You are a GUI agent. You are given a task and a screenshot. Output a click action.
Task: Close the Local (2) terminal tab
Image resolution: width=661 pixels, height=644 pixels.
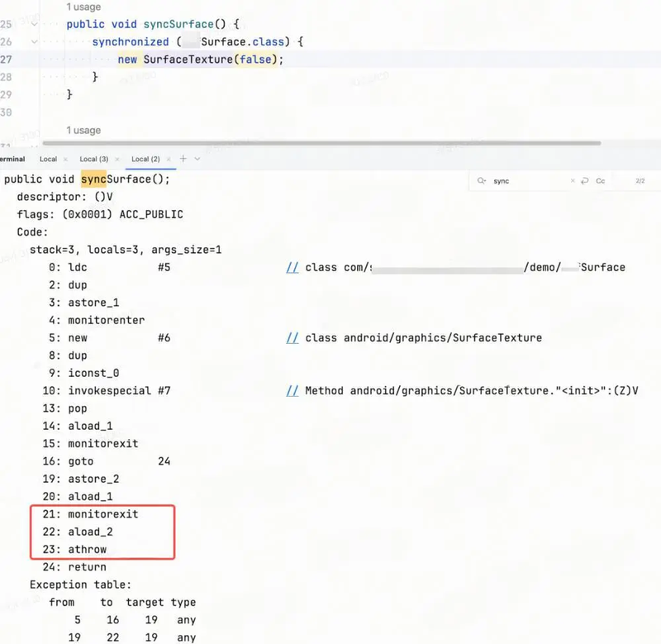pyautogui.click(x=169, y=159)
